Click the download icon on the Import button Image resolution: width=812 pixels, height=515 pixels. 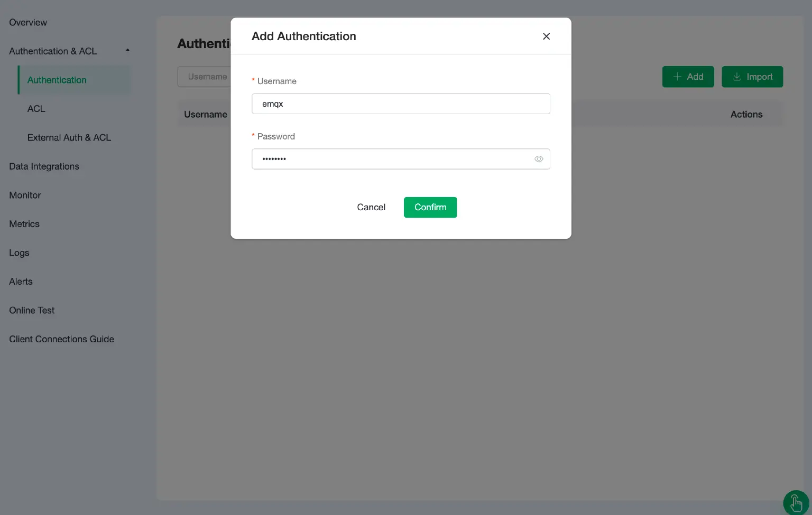click(x=737, y=77)
